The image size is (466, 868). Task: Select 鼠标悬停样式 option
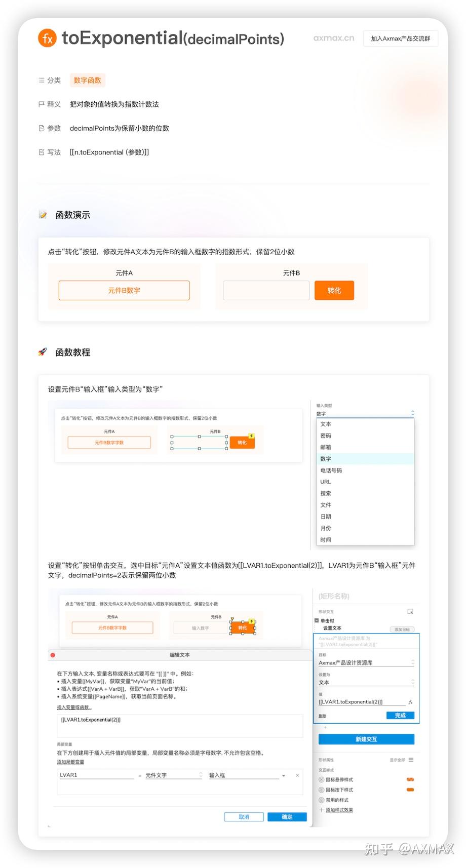pyautogui.click(x=336, y=779)
